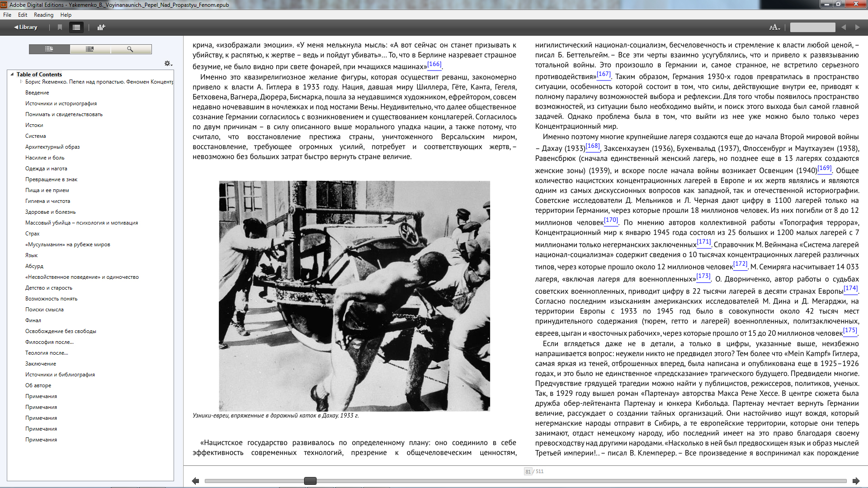
Task: Switch to Bookmarks panel tab
Action: point(90,49)
